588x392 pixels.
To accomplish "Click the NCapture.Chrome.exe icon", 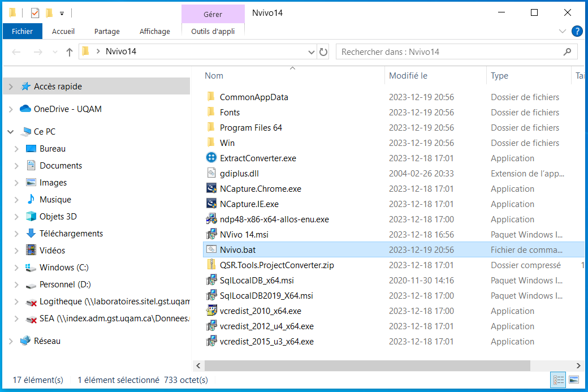I will 211,189.
